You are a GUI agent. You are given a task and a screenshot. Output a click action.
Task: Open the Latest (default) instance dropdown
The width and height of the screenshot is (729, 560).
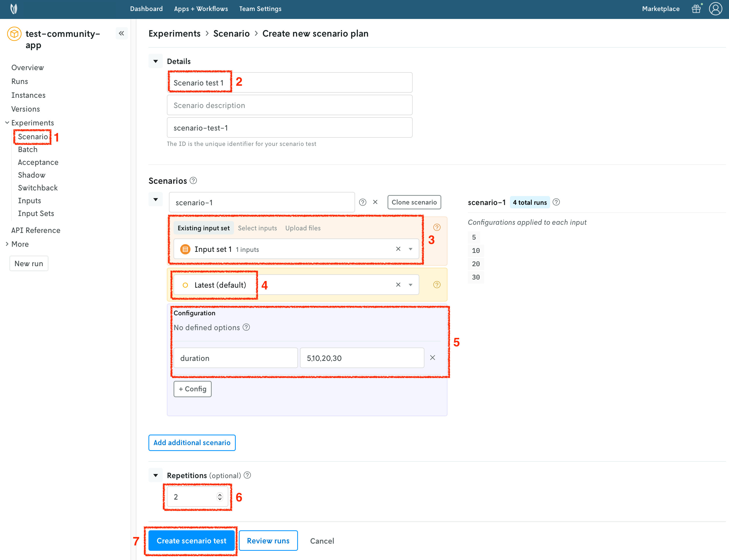[x=411, y=285]
